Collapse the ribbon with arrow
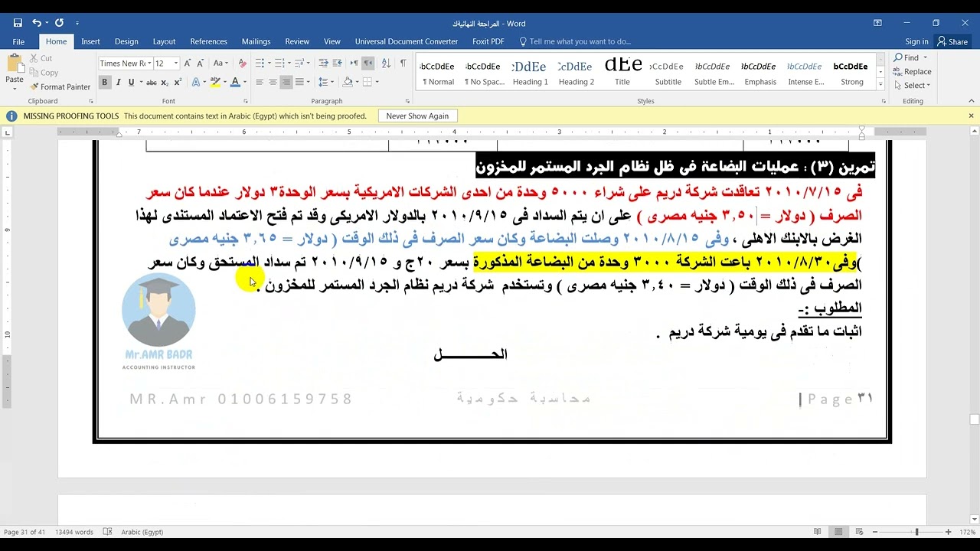The height and width of the screenshot is (551, 980). [971, 101]
